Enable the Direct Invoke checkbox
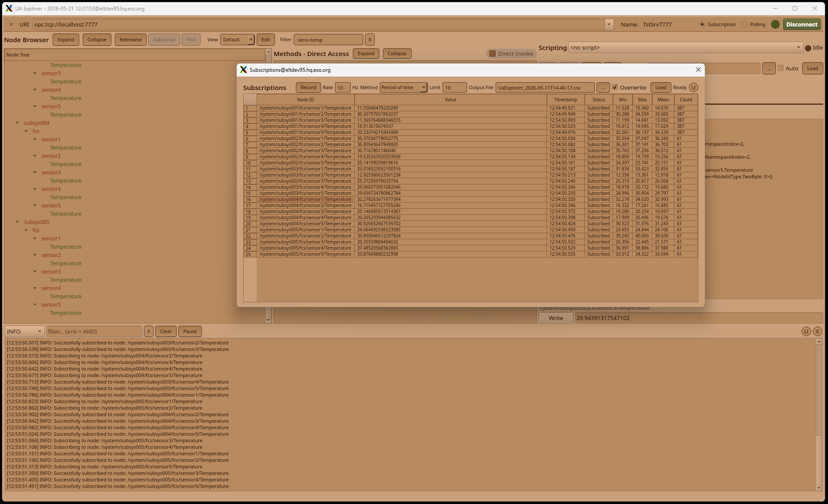 [493, 53]
